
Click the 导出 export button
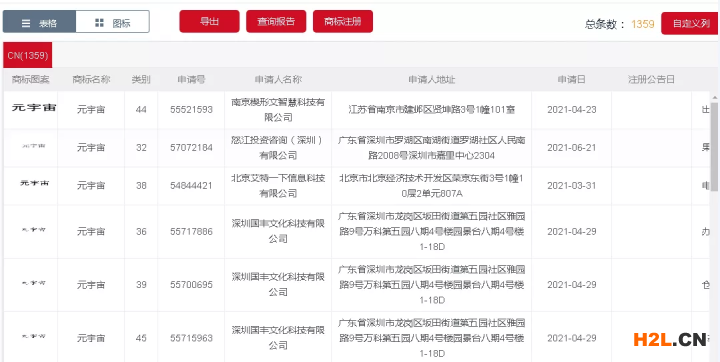click(209, 22)
